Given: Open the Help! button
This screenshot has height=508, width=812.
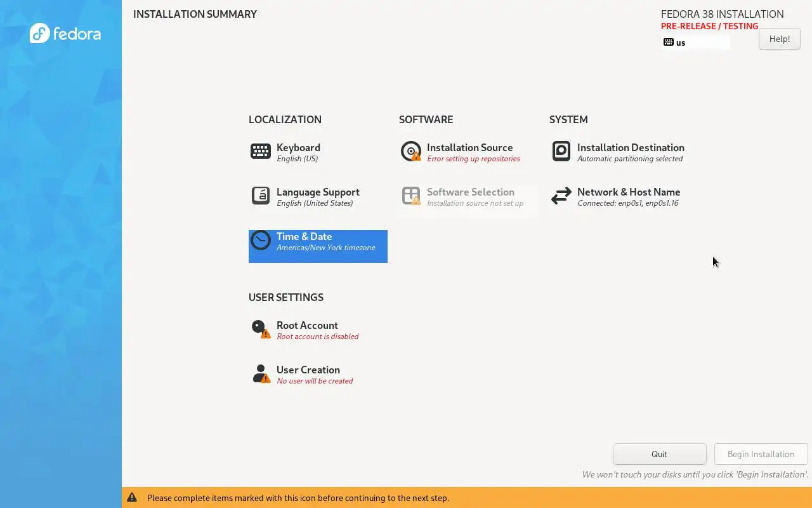Looking at the screenshot, I should [x=780, y=39].
